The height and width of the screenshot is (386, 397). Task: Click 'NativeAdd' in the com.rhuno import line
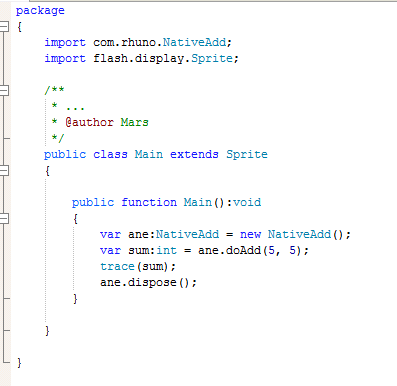194,42
